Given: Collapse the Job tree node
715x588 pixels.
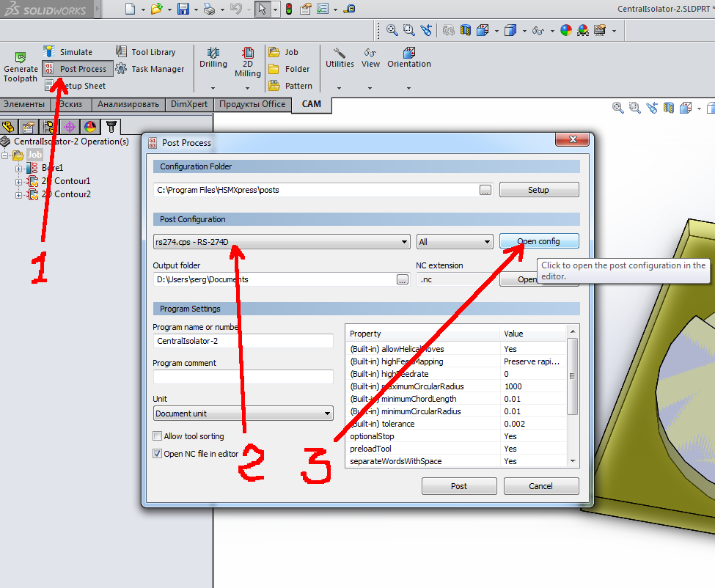Looking at the screenshot, I should (4, 155).
